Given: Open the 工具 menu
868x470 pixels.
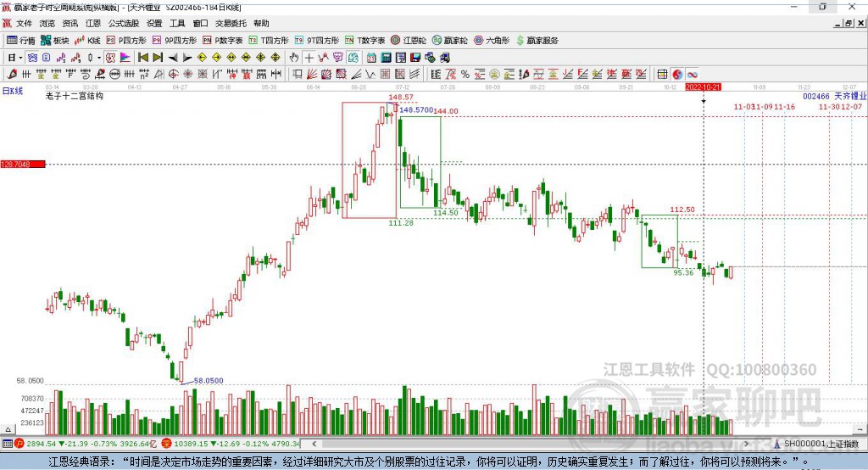Looking at the screenshot, I should 177,23.
